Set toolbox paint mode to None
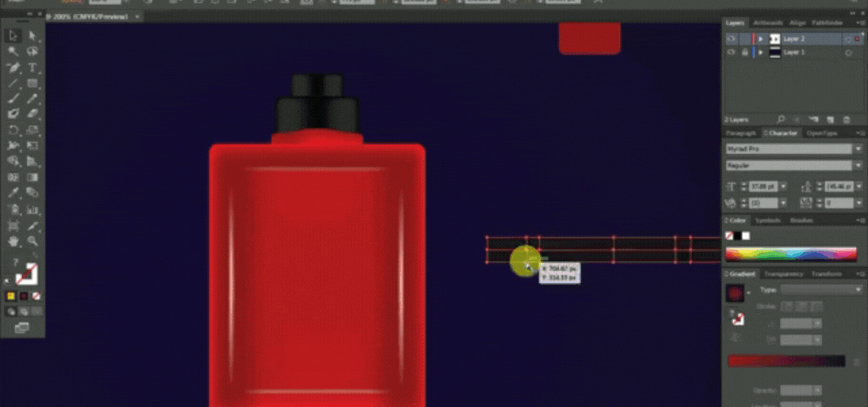868x407 pixels. [35, 296]
